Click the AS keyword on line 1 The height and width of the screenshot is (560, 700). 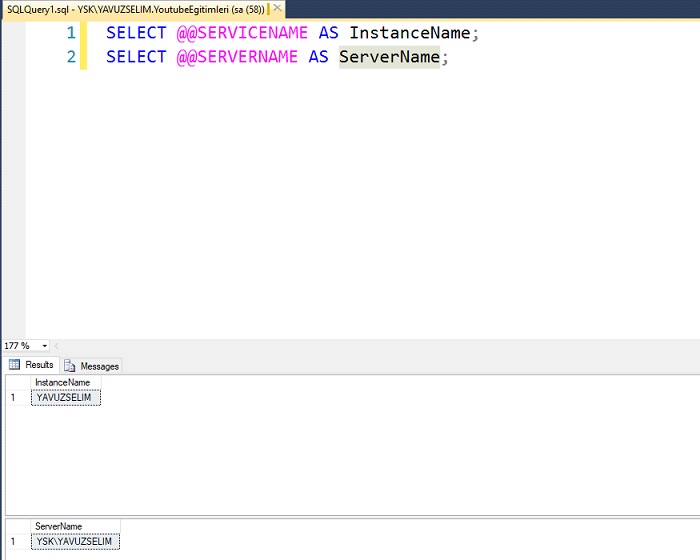coord(329,33)
